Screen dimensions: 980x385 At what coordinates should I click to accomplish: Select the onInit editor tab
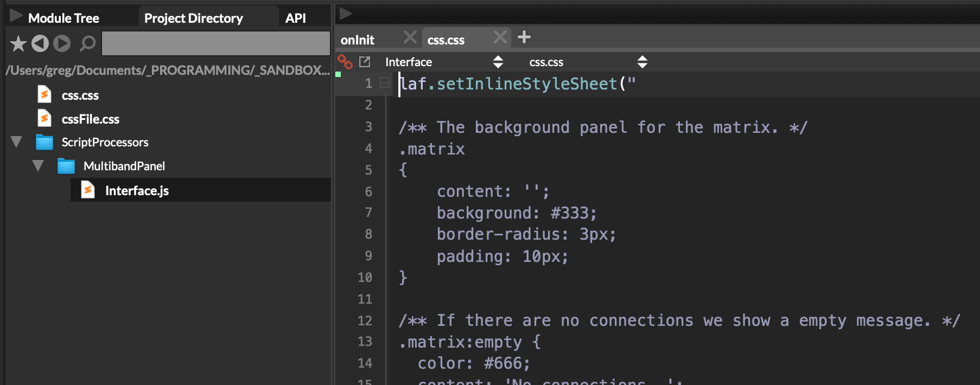(x=358, y=40)
